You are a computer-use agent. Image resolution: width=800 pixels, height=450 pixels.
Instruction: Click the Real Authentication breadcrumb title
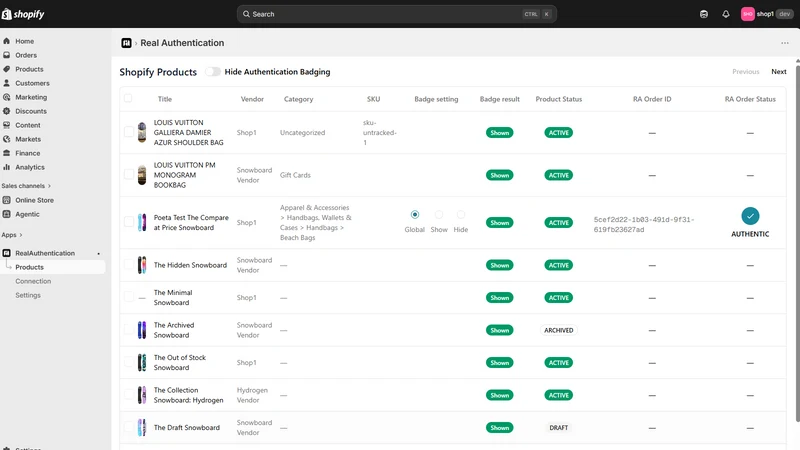182,43
